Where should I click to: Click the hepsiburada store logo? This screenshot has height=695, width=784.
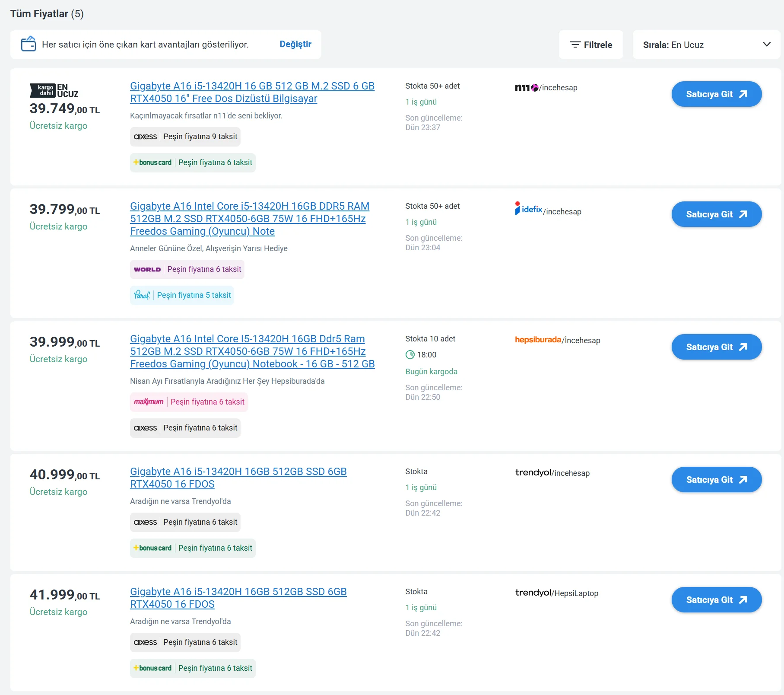click(x=538, y=340)
